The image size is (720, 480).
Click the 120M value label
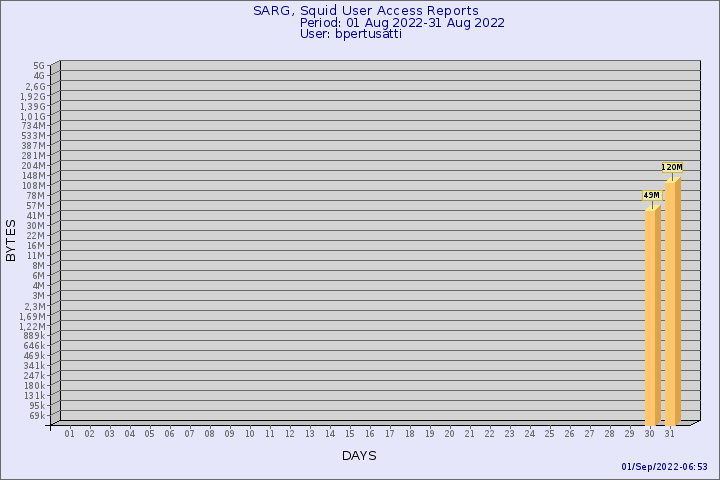[672, 167]
